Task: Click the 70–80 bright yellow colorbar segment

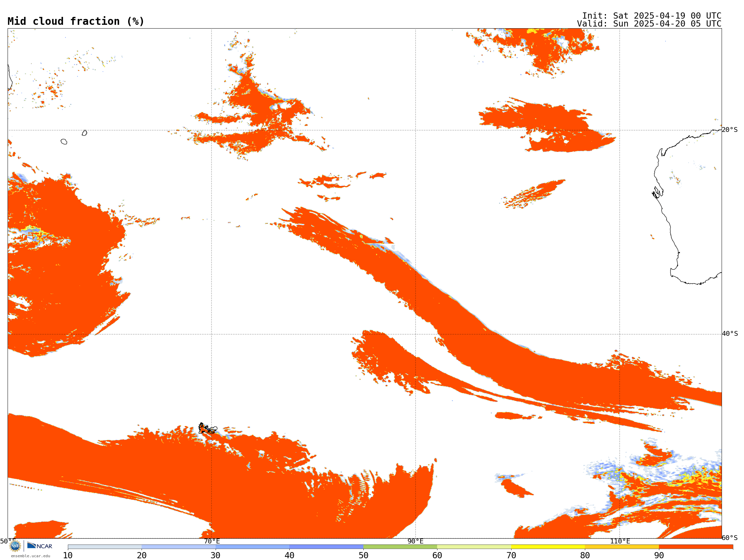Action: 548,547
